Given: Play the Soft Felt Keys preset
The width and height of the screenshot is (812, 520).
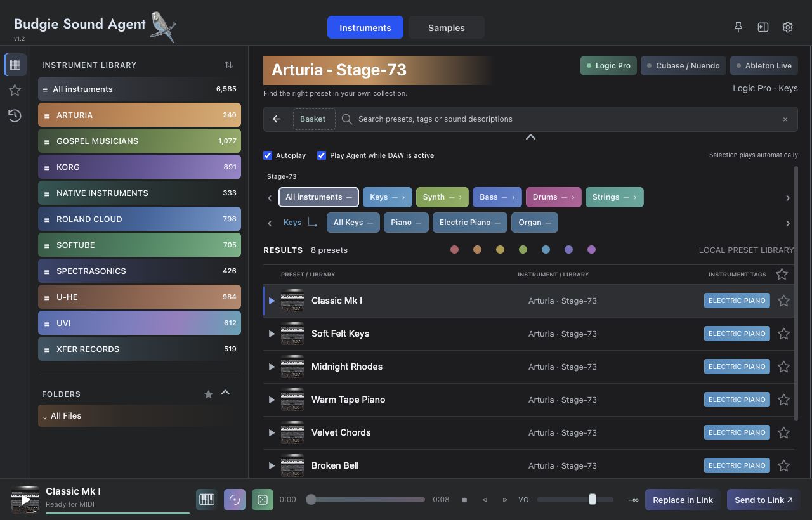Looking at the screenshot, I should [x=272, y=334].
